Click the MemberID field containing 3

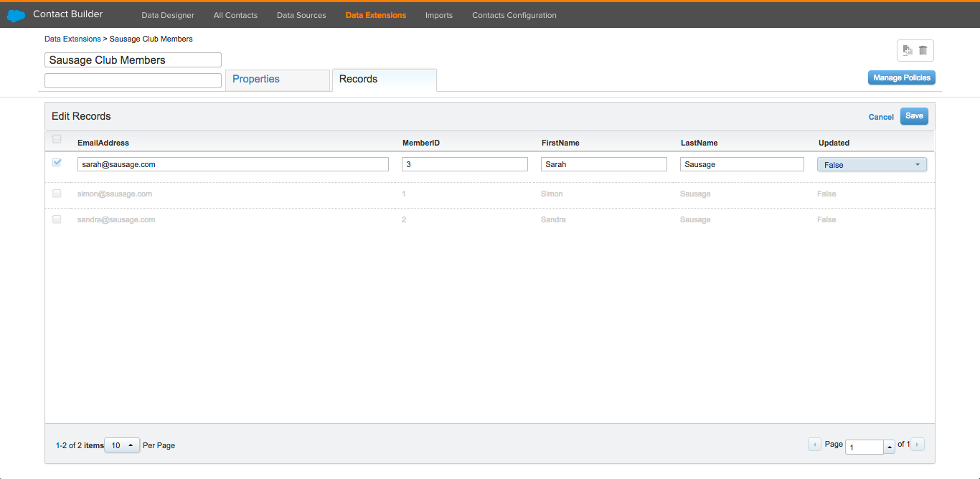(x=465, y=164)
